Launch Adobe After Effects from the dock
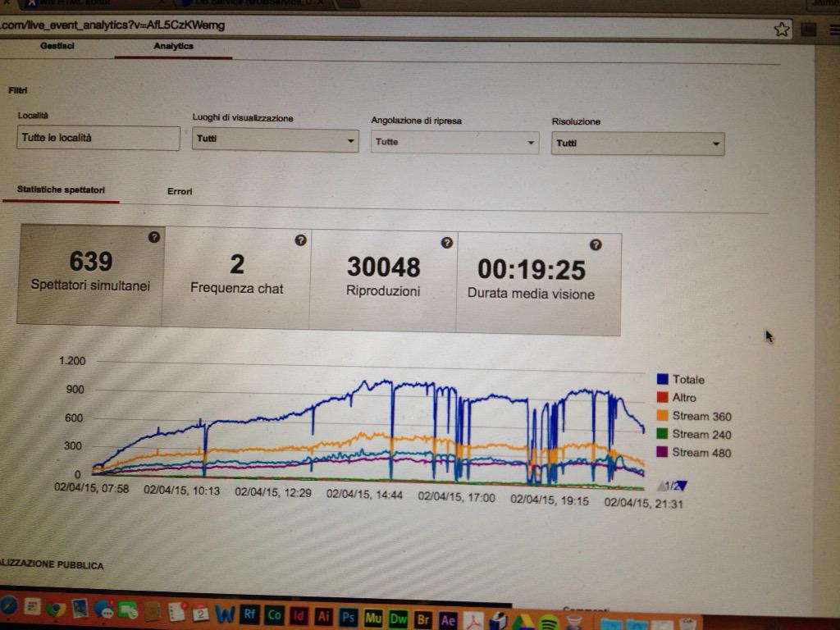The image size is (840, 630). point(448,621)
